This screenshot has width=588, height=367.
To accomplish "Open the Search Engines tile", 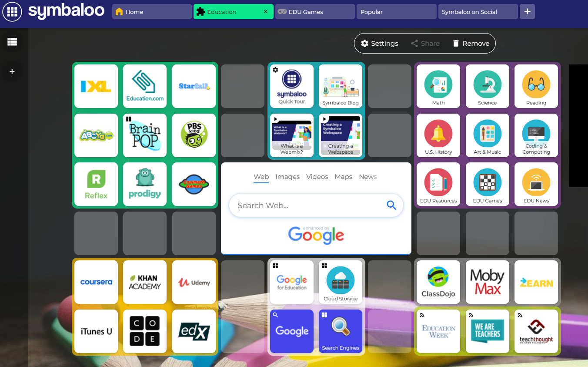I will coord(341,331).
